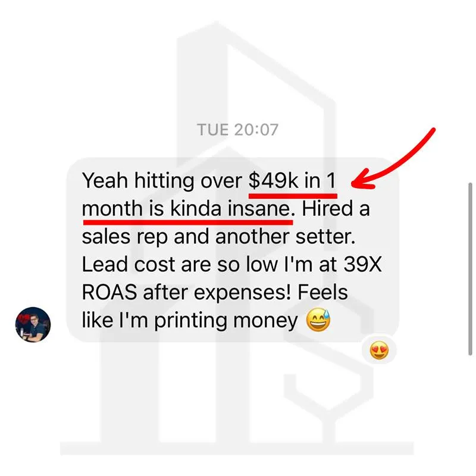Click the "printing money" phrase
This screenshot has height=476, width=476.
[x=226, y=321]
